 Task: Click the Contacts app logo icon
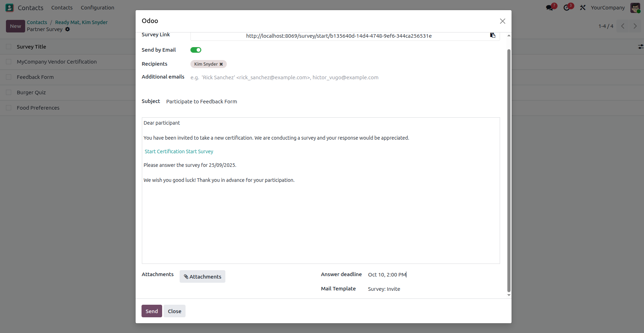[9, 8]
